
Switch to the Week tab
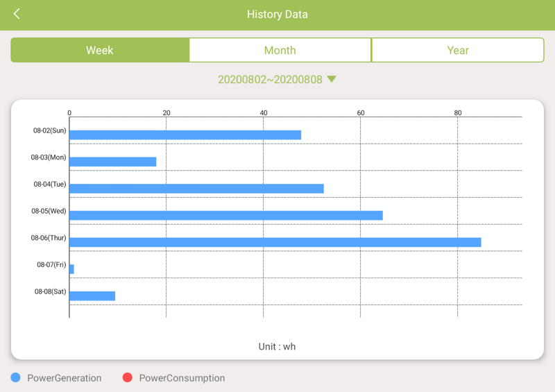click(100, 50)
